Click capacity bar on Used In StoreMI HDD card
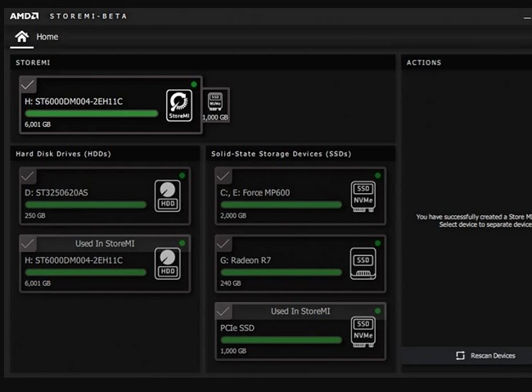The image size is (532, 392). pos(85,273)
